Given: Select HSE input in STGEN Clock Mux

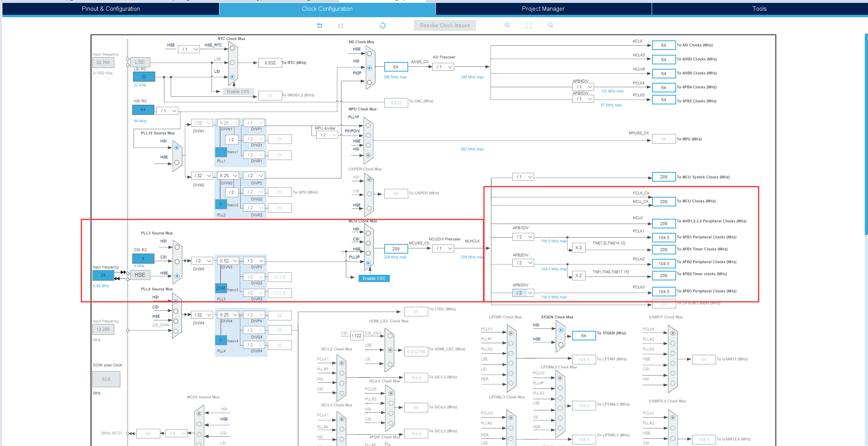Looking at the screenshot, I should click(x=561, y=344).
